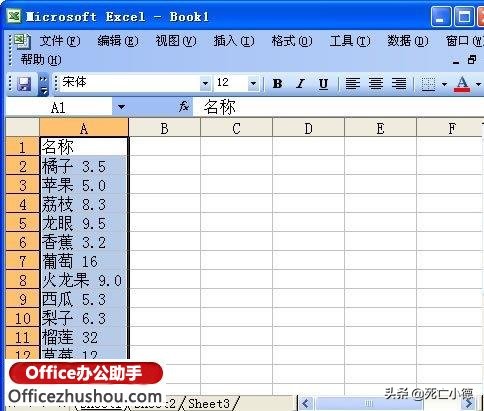Click the fx Insert Function icon
Image resolution: width=484 pixels, height=411 pixels.
[184, 107]
